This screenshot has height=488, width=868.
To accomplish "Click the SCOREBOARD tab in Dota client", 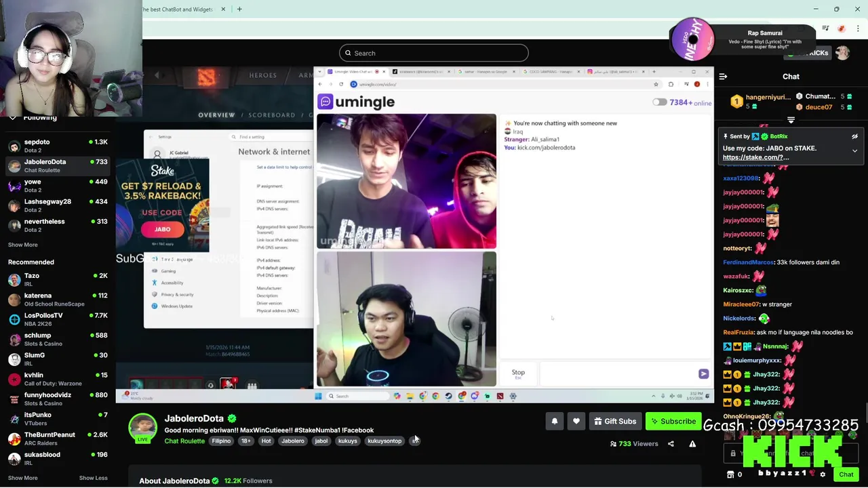I will (x=271, y=115).
